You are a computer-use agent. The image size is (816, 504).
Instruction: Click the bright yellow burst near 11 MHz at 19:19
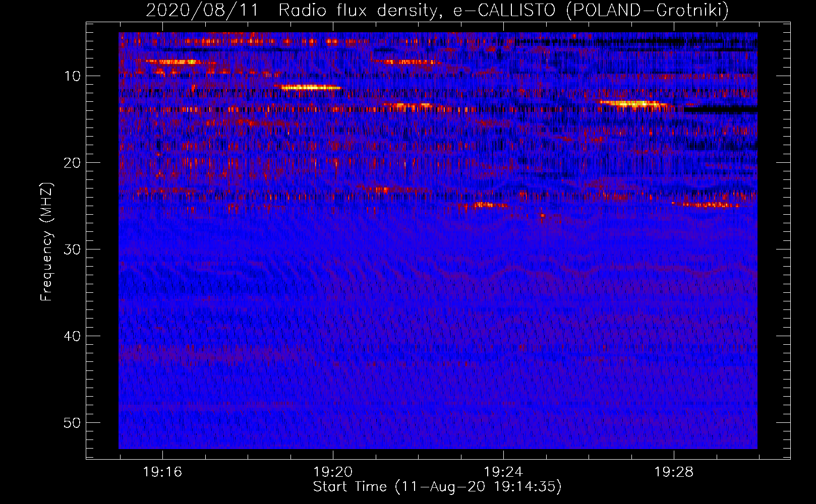(x=309, y=87)
